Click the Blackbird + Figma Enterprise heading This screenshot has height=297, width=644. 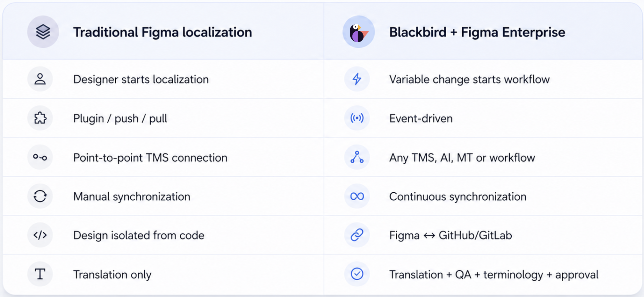tap(477, 32)
